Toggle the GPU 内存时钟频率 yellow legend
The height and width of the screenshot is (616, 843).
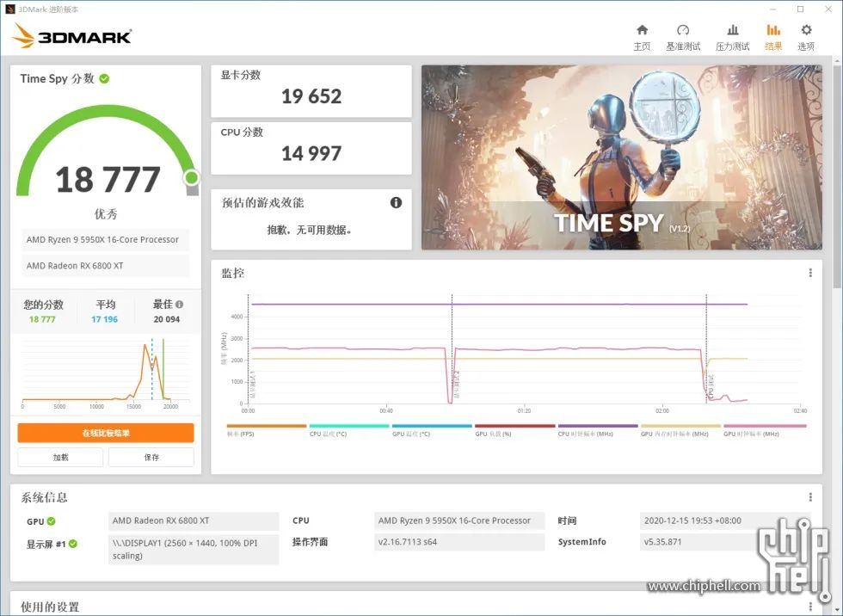(680, 430)
